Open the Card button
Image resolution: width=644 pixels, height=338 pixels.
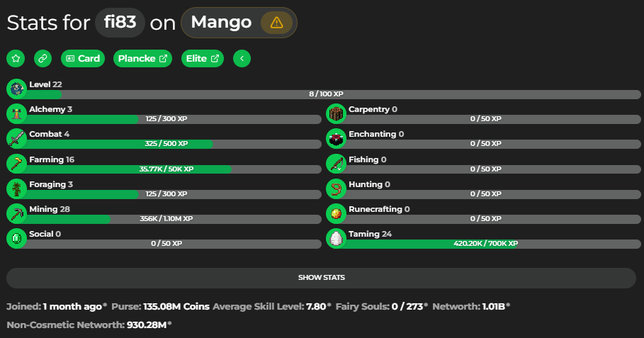coord(83,58)
